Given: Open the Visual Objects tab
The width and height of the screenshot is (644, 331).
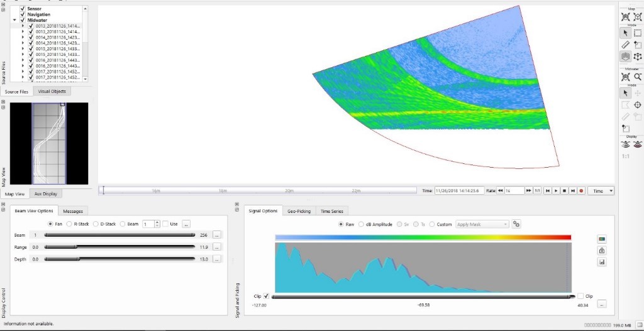Looking at the screenshot, I should click(x=53, y=92).
